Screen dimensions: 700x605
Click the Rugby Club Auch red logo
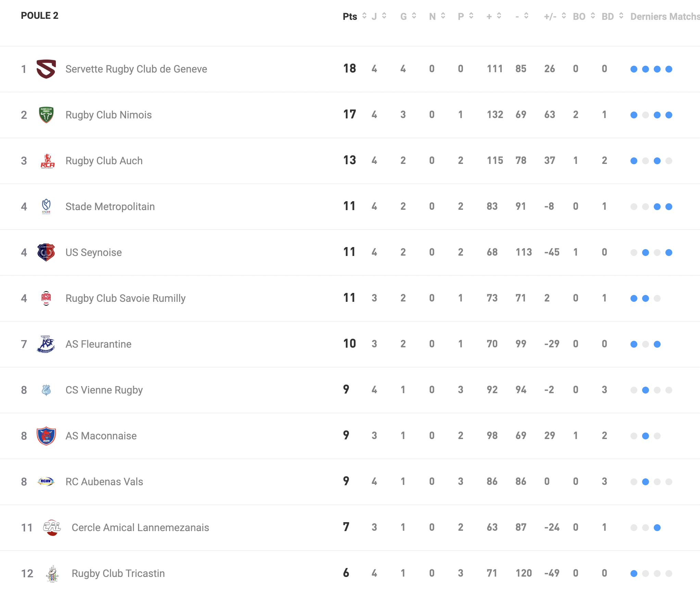[47, 161]
